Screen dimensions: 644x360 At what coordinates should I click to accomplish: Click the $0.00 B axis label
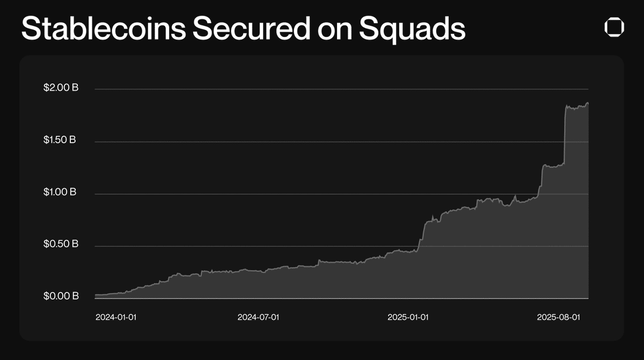[61, 296]
